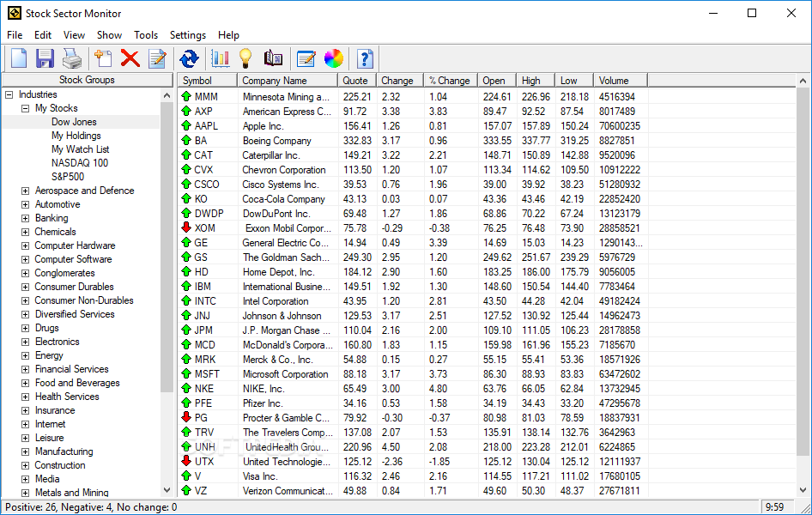Click the green up arrow for GE
This screenshot has width=812, height=515.
pyautogui.click(x=186, y=242)
